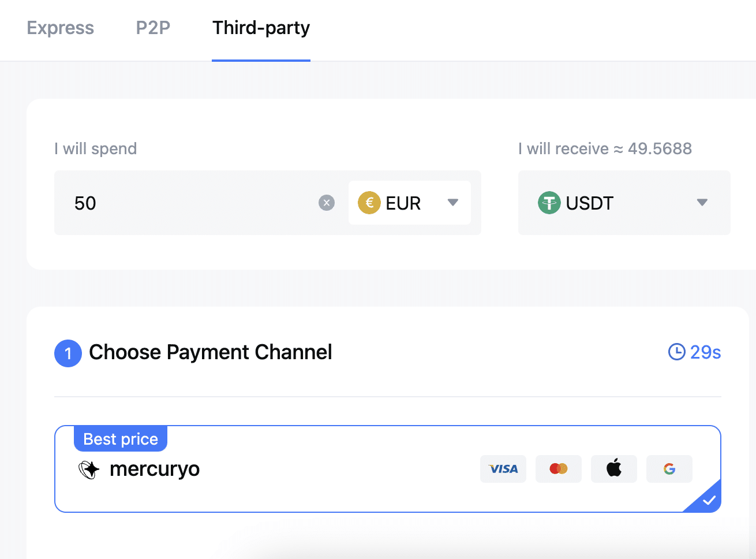The height and width of the screenshot is (559, 756).
Task: Select the Third-party tab
Action: [261, 28]
